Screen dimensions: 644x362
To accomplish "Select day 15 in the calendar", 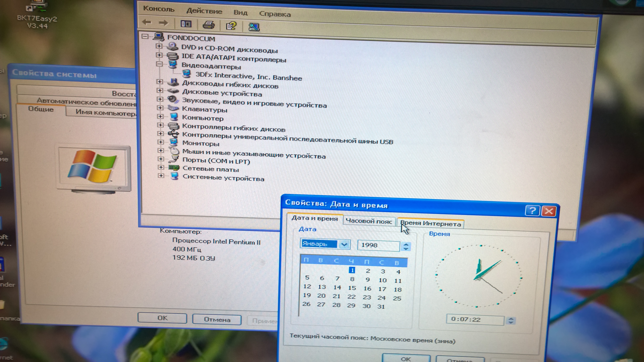I will [352, 288].
